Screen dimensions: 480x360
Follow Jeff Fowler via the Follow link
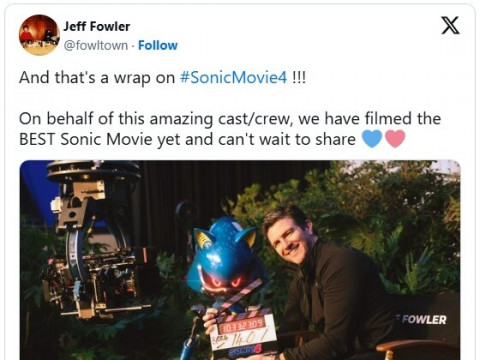tap(158, 45)
